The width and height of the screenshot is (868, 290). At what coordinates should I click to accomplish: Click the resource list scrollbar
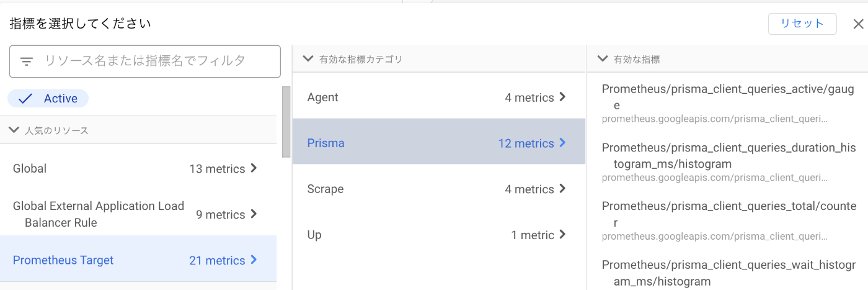pos(286,121)
